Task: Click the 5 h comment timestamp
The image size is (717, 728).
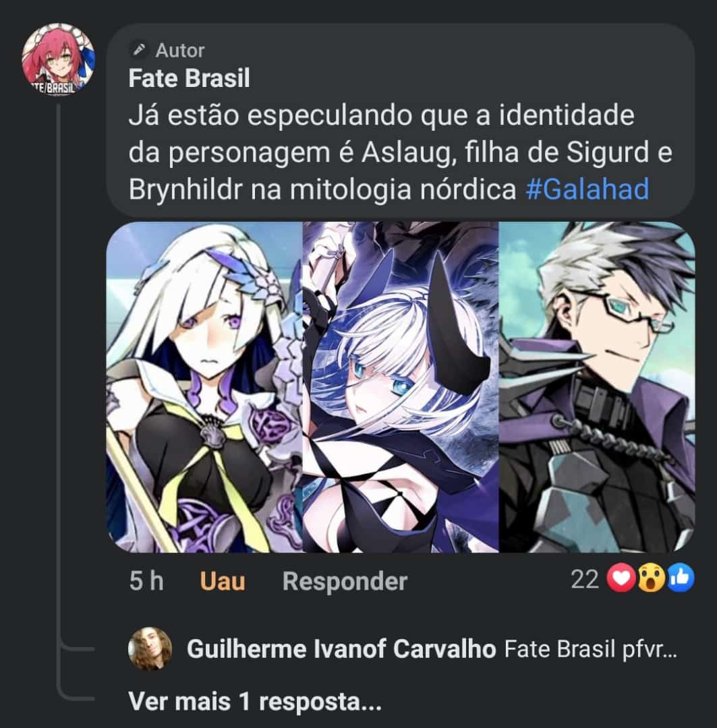Action: coord(146,581)
